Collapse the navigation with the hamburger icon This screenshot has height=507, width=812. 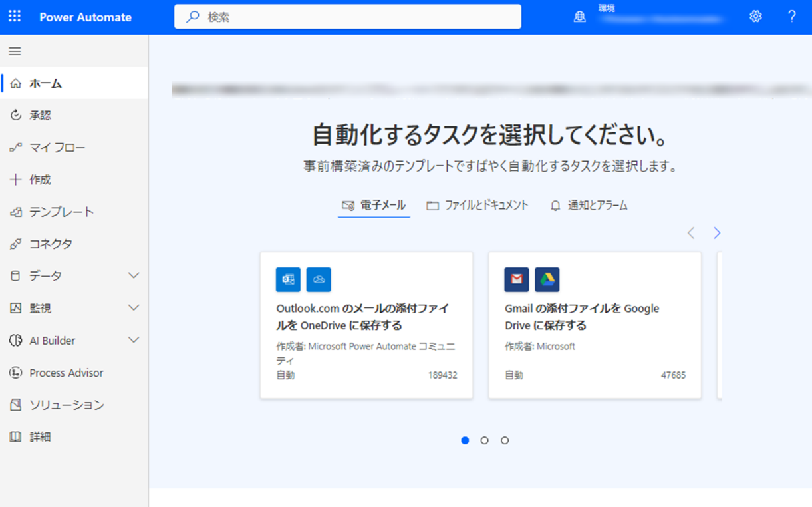15,51
